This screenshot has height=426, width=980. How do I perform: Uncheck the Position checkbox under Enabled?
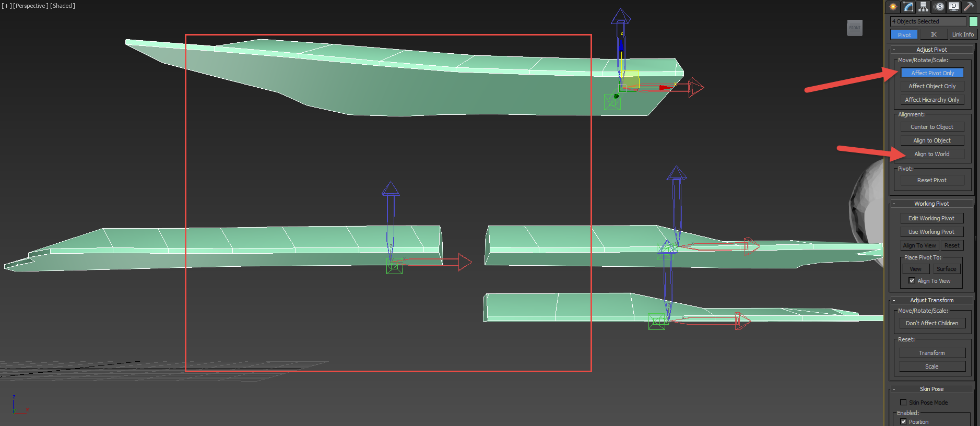click(903, 422)
